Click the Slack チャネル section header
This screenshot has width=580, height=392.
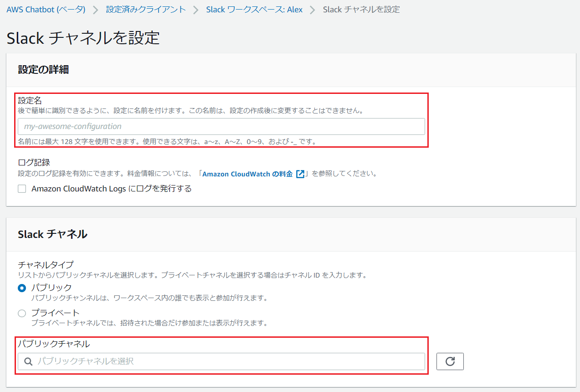(x=52, y=234)
